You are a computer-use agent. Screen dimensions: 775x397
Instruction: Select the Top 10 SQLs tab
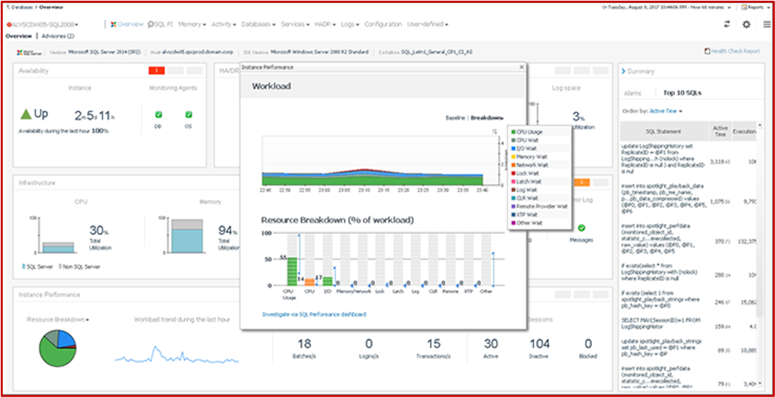pos(682,92)
